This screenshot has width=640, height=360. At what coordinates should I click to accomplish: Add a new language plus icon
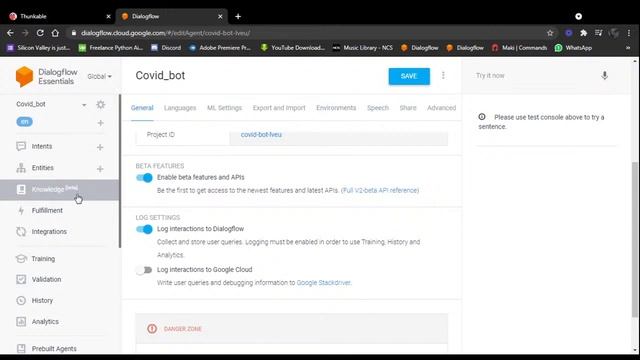tap(100, 123)
